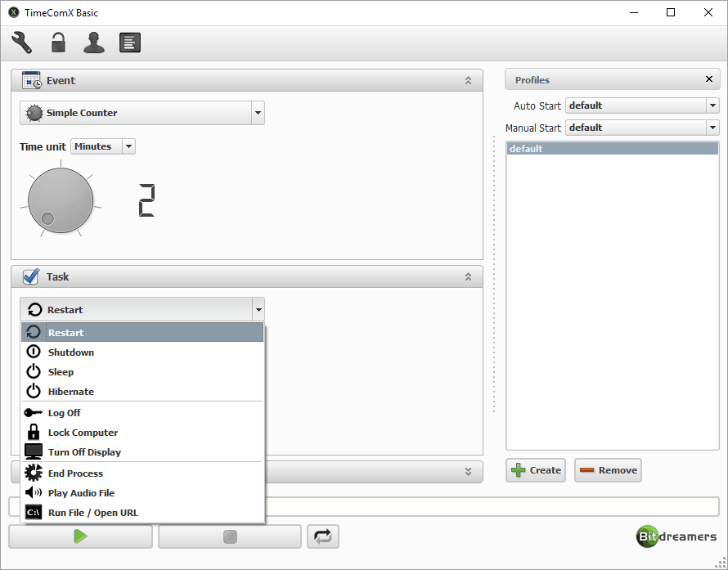The height and width of the screenshot is (570, 728).
Task: Remove the selected profile
Action: click(609, 470)
